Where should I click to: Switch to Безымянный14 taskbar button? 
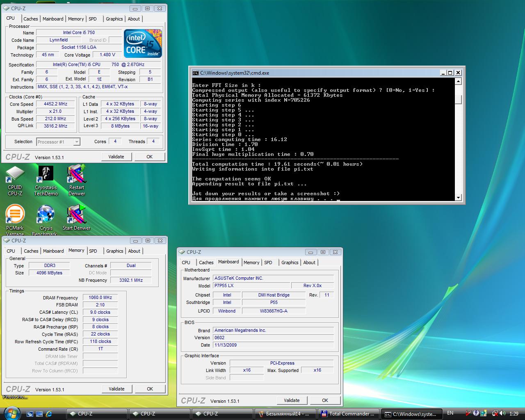[286, 414]
